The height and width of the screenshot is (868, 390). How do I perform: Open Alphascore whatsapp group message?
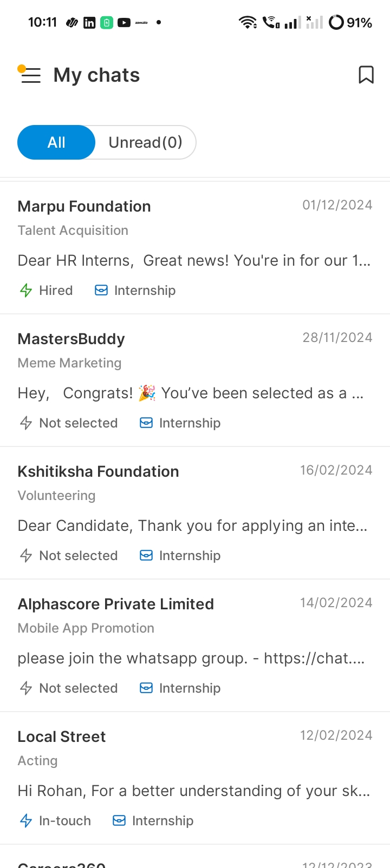pos(191,659)
